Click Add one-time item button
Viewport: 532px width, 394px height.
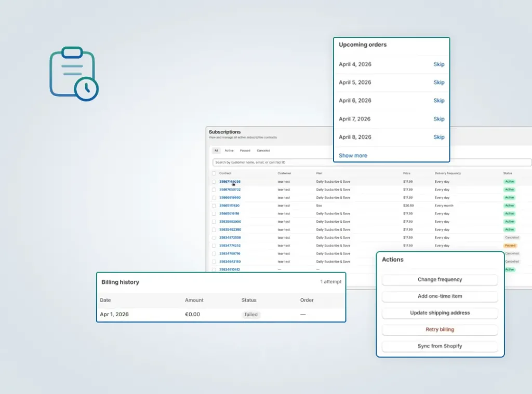tap(440, 296)
